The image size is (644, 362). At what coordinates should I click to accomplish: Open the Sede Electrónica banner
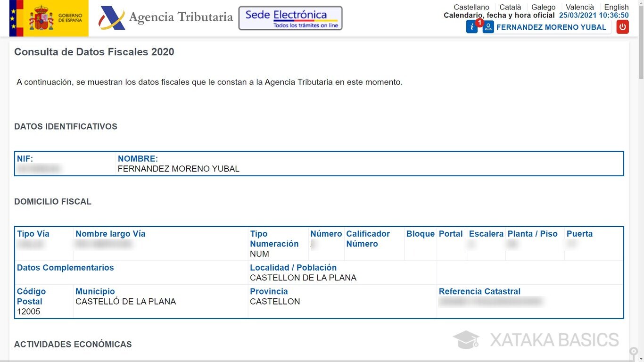pyautogui.click(x=290, y=18)
